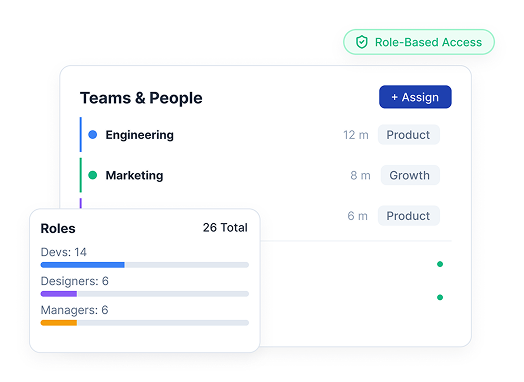Click the Designers: 6 label

(75, 281)
